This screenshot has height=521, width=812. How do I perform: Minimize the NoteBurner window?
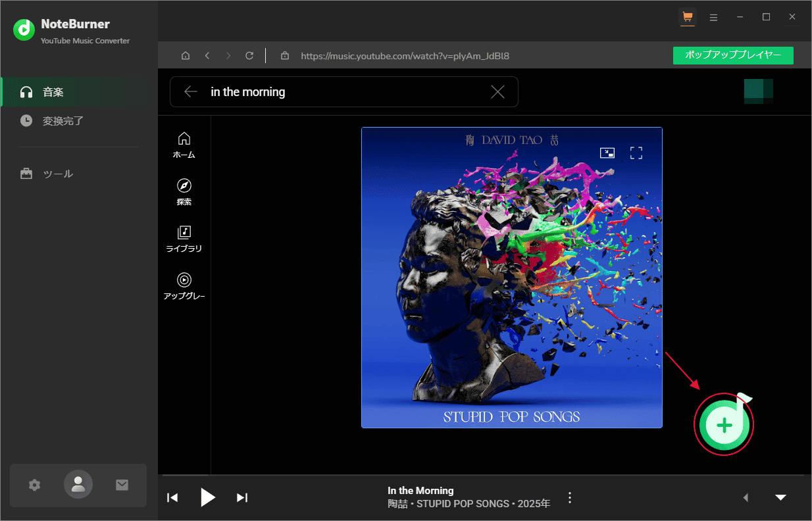tap(740, 18)
